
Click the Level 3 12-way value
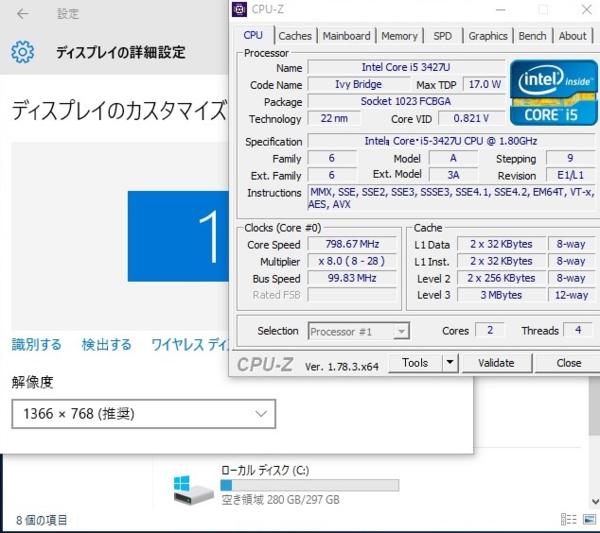pyautogui.click(x=571, y=295)
